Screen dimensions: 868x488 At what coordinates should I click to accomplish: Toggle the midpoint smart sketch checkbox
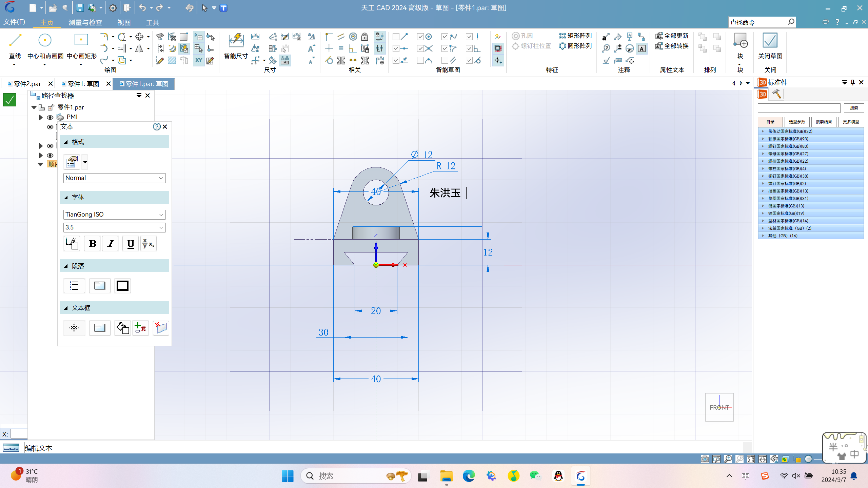pos(396,48)
